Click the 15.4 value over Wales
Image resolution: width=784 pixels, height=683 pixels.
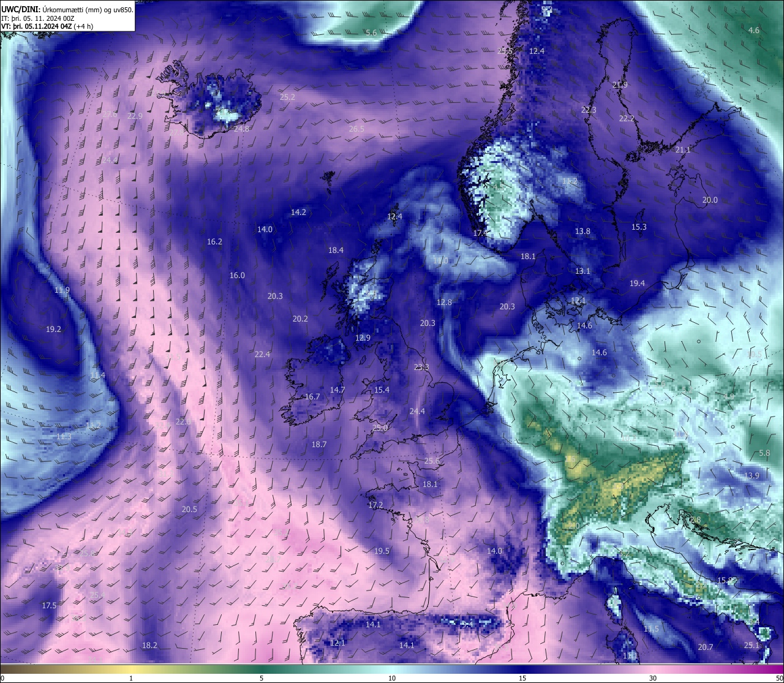click(382, 390)
